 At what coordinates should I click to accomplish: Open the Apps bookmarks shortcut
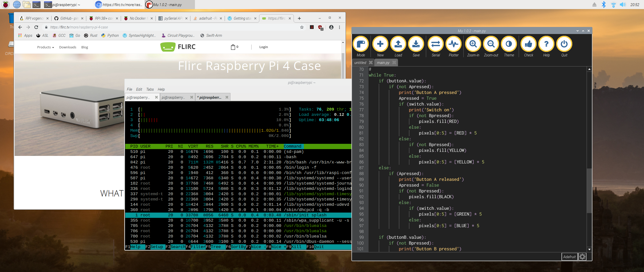(x=25, y=36)
